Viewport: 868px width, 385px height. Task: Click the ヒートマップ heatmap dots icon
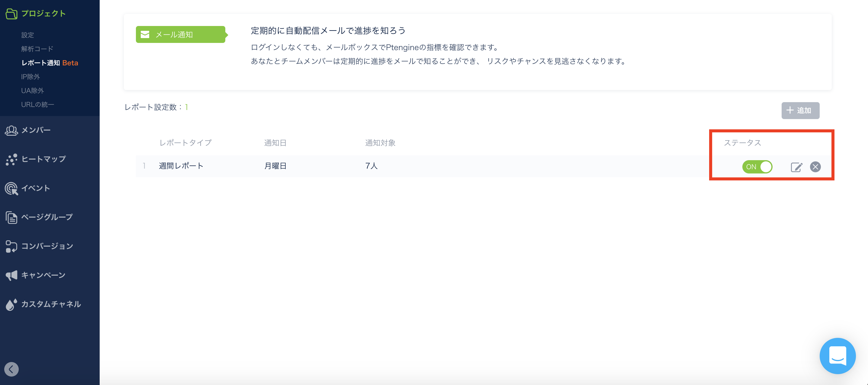click(11, 160)
